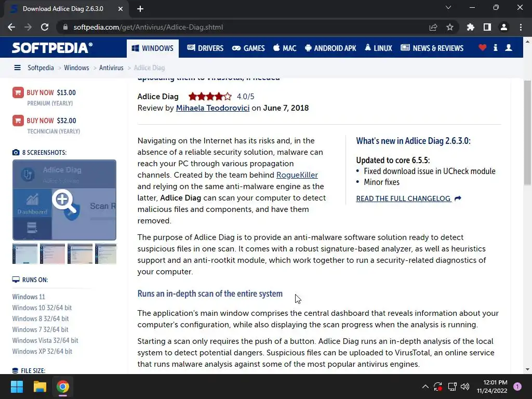The width and height of the screenshot is (532, 399).
Task: Open the Softpedia user account icon
Action: 509,47
